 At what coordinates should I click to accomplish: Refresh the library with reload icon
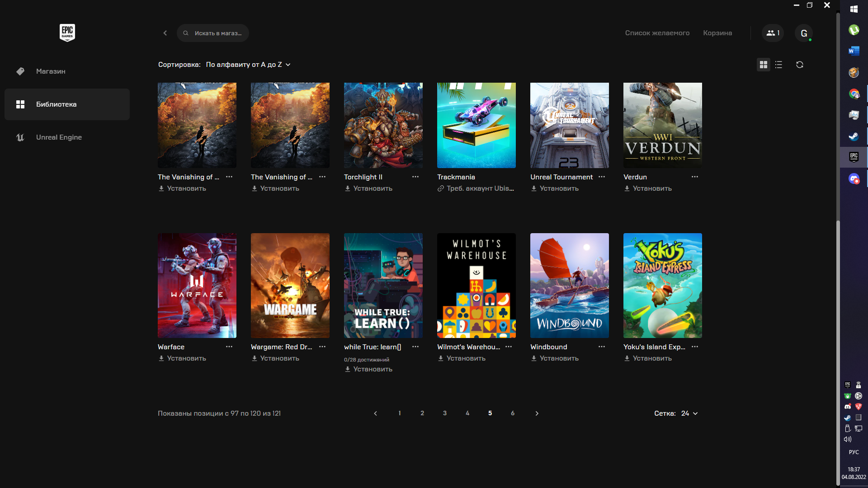pyautogui.click(x=800, y=65)
